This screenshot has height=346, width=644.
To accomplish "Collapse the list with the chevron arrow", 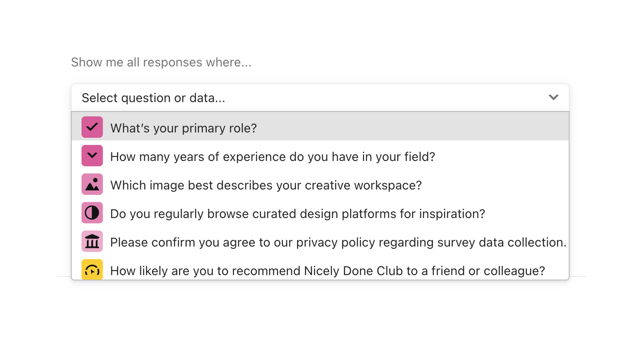I will 553,97.
